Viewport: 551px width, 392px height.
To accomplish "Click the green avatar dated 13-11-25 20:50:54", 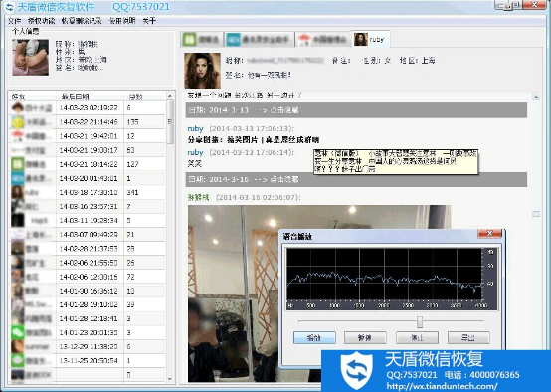I will tap(18, 361).
